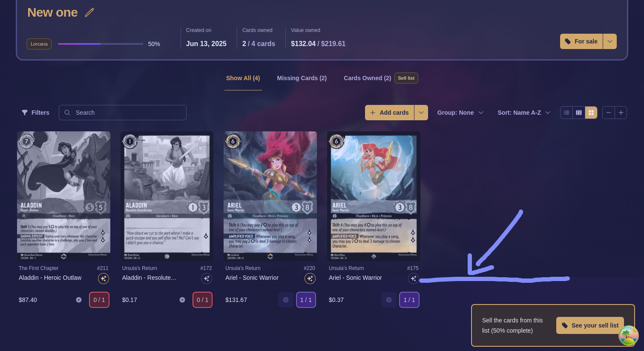Open the Group: None dropdown
The height and width of the screenshot is (351, 644).
pos(460,113)
